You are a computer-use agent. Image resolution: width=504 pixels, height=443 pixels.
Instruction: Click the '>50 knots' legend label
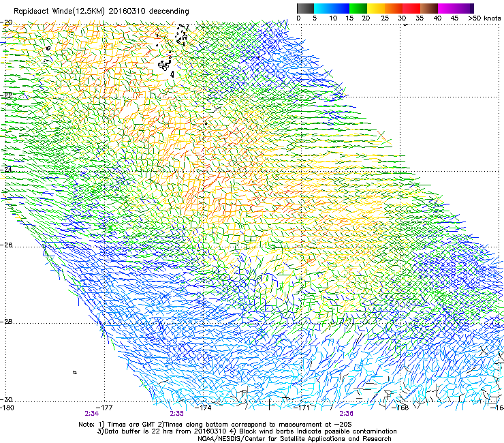[484, 18]
